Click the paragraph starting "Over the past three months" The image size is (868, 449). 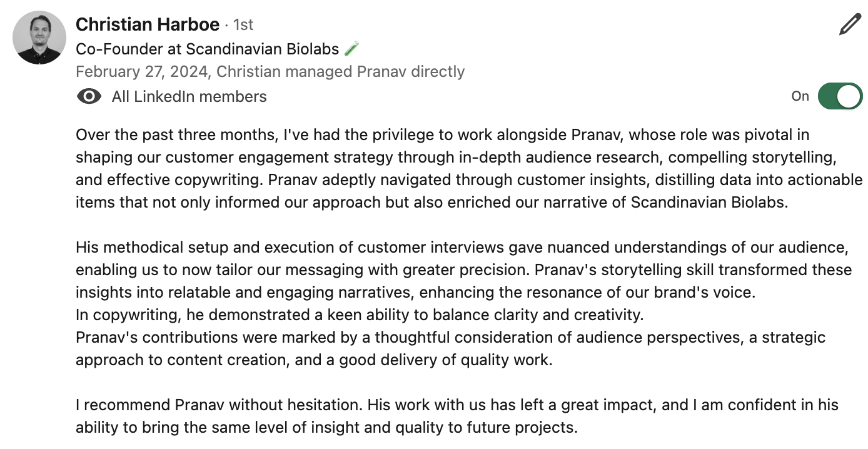tap(469, 169)
